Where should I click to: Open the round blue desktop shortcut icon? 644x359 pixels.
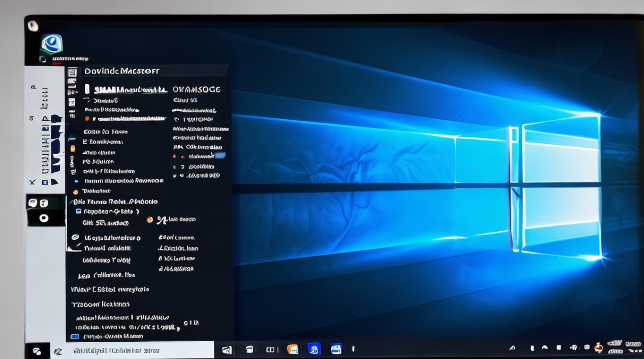click(x=52, y=45)
